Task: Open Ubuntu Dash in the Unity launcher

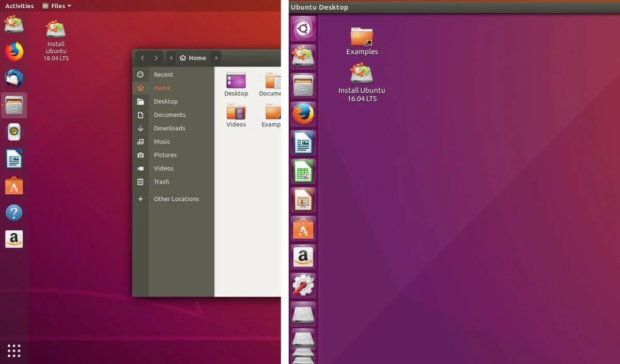Action: point(303,28)
